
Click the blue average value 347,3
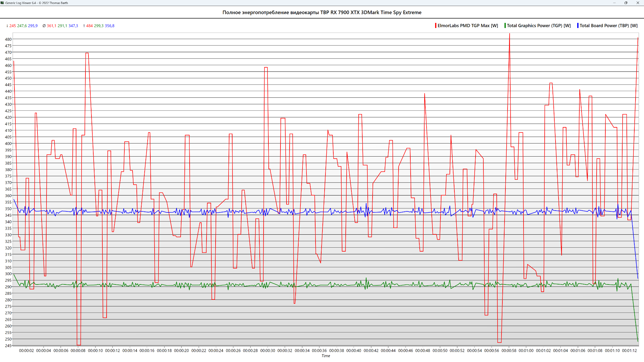[x=73, y=26]
